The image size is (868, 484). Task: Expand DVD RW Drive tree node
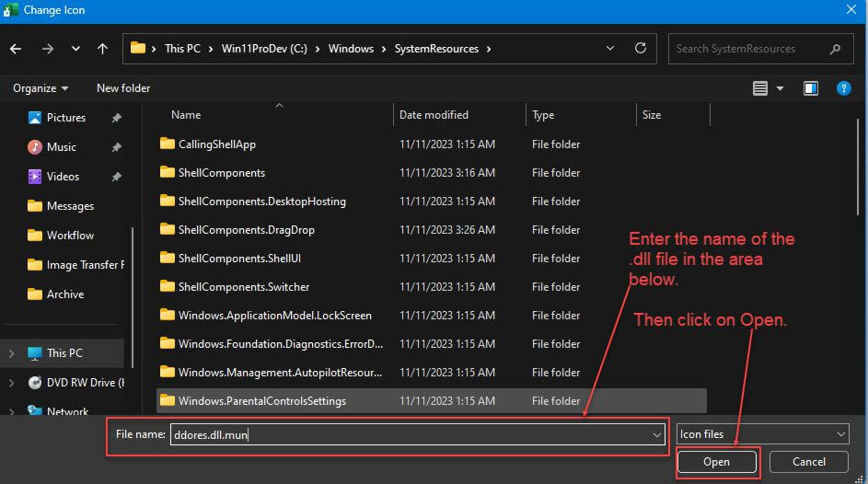12,383
